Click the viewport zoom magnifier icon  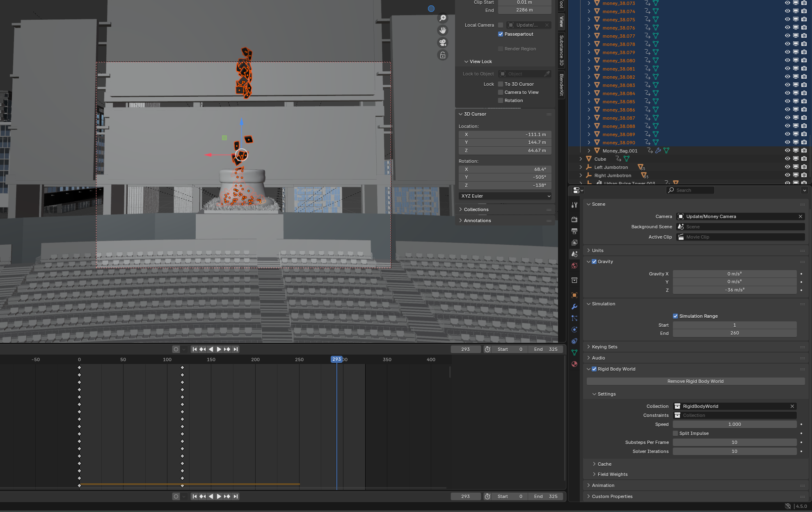pyautogui.click(x=443, y=18)
